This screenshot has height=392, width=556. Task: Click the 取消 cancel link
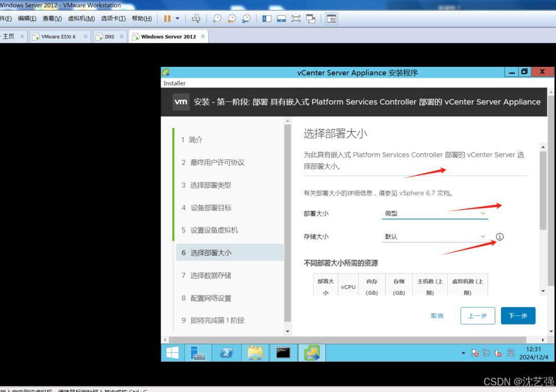click(x=437, y=316)
